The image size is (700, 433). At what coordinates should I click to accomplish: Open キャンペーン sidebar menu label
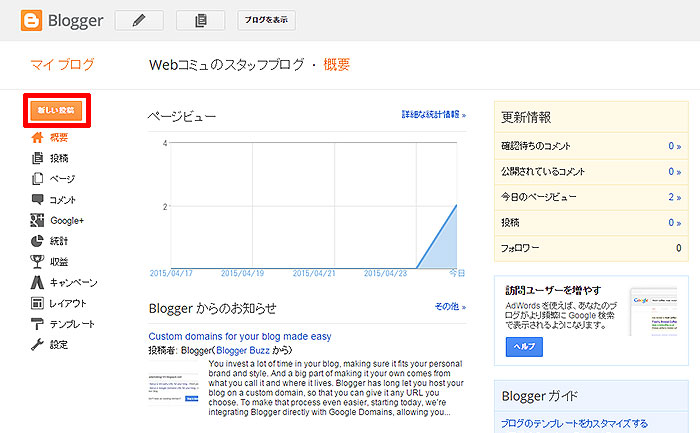(74, 283)
